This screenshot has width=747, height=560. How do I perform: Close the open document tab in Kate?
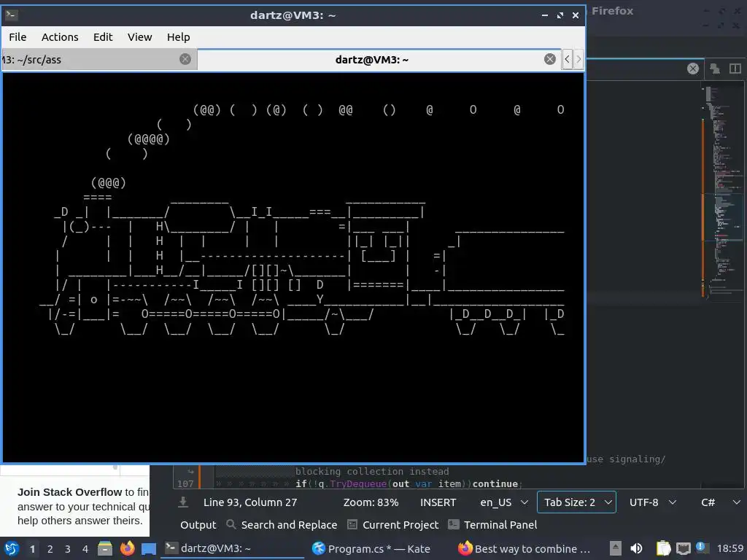(693, 69)
